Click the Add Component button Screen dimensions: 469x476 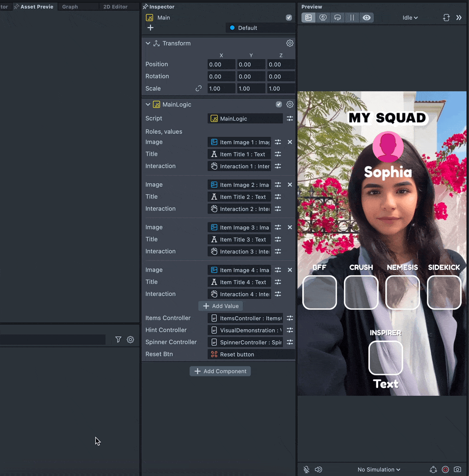pos(220,371)
